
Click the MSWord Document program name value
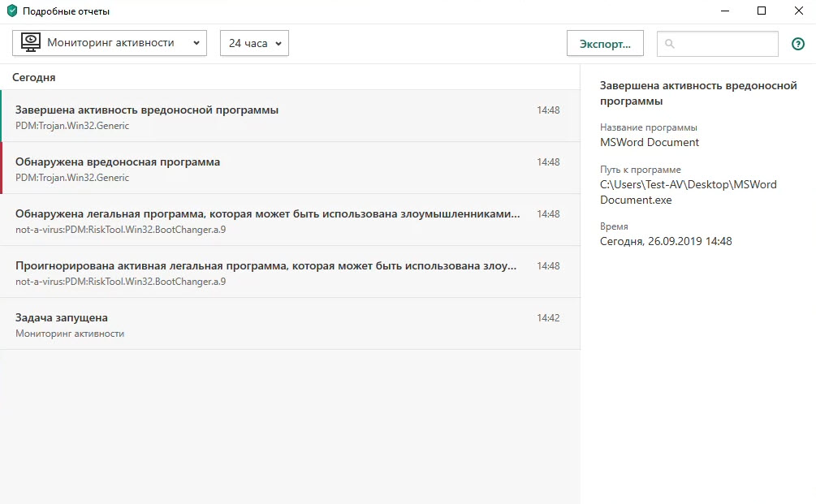click(650, 142)
